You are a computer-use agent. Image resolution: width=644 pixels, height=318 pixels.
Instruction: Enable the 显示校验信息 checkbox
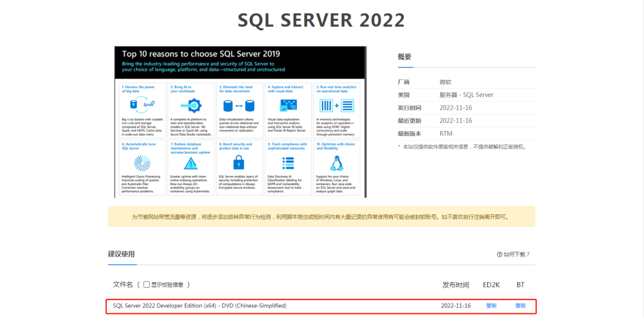[x=146, y=284]
